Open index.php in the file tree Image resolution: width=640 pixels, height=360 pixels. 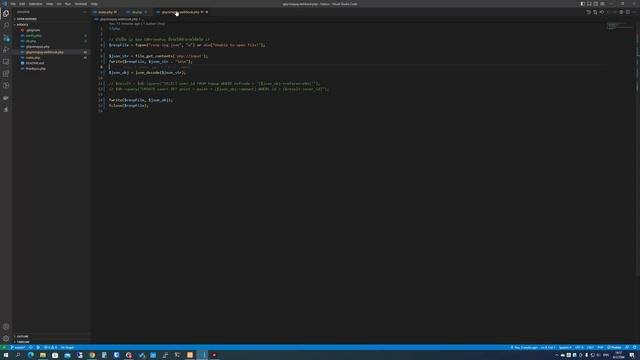pos(33,58)
